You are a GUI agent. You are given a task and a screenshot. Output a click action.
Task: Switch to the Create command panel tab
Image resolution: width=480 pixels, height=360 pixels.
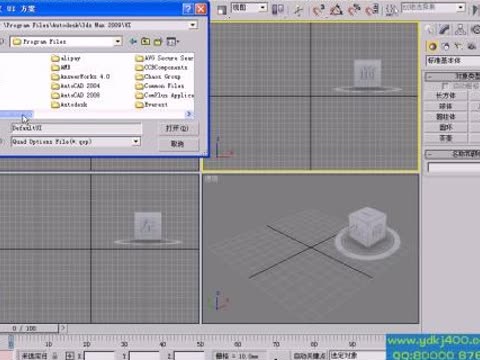click(430, 30)
